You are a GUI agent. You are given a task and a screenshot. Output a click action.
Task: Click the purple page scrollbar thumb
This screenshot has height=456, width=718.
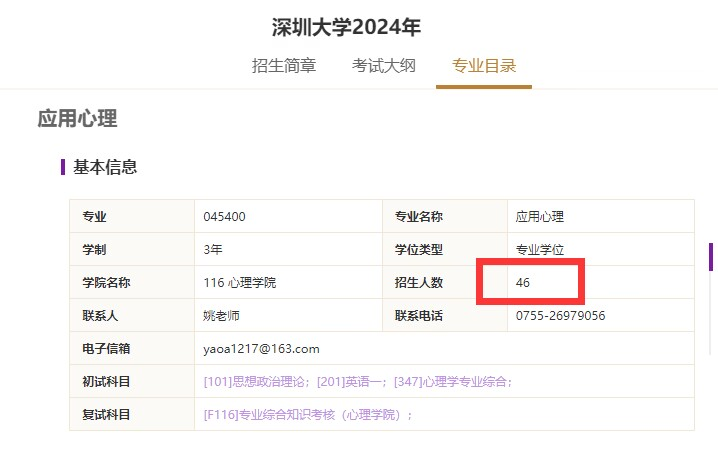(x=711, y=257)
